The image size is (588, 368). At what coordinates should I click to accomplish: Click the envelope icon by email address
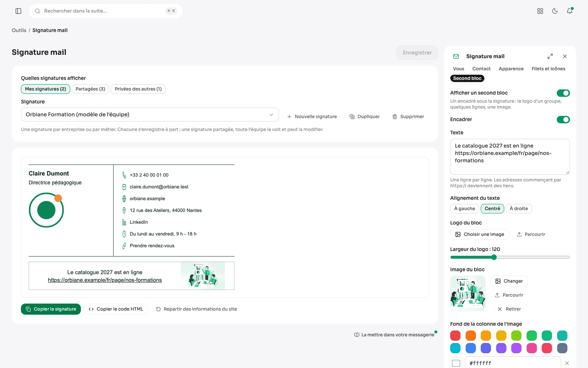pos(124,187)
